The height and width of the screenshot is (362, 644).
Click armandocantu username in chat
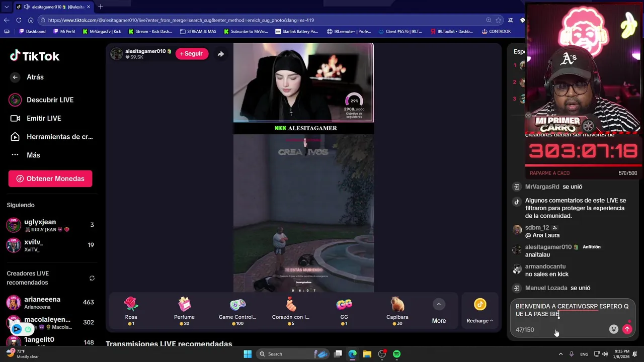545,266
